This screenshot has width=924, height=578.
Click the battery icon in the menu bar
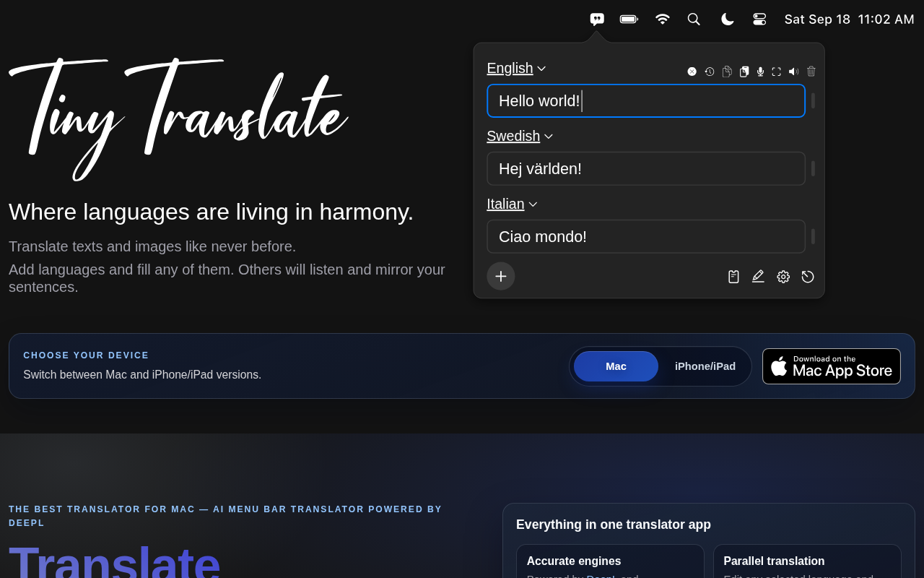pyautogui.click(x=629, y=20)
